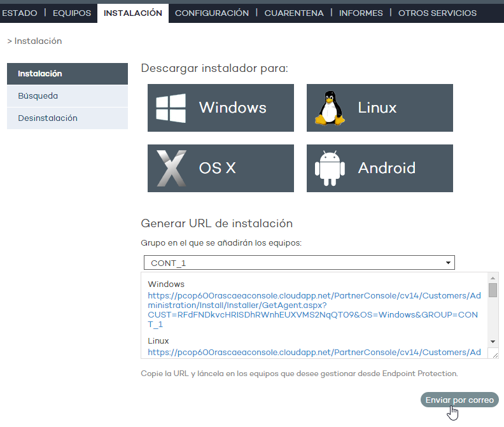The image size is (504, 427).
Task: Open the OTROS SERVICIOS tab
Action: pos(437,13)
